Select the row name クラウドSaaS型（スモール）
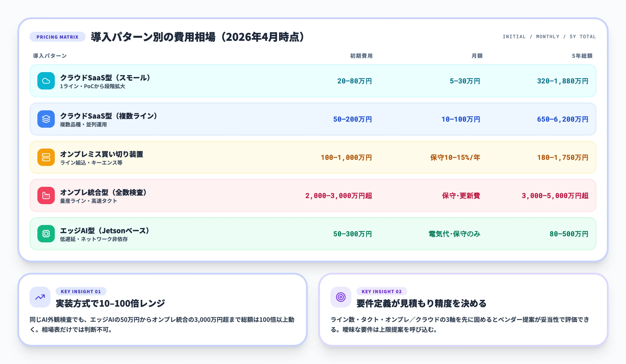Image resolution: width=626 pixels, height=364 pixels. 105,78
